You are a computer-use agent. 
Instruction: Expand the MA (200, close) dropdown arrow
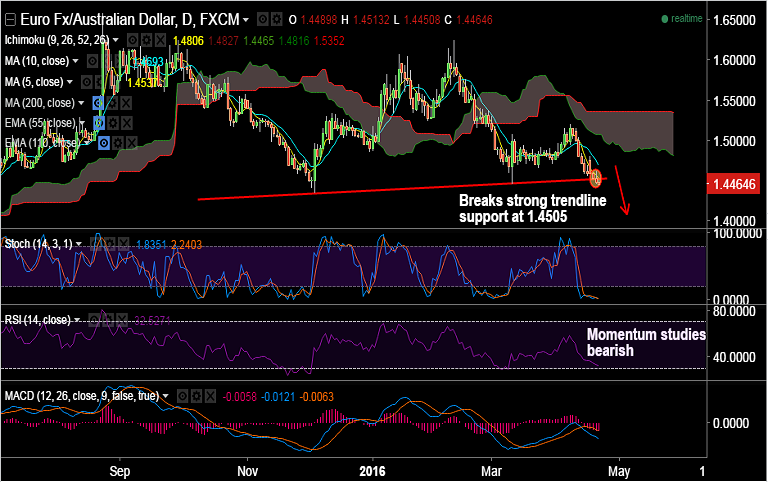coord(81,103)
